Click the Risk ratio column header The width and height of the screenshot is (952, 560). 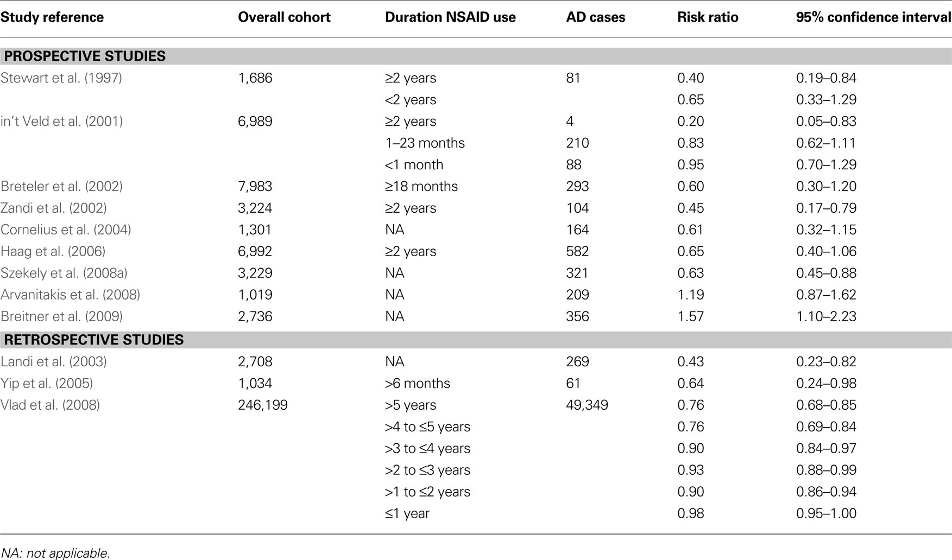click(708, 17)
